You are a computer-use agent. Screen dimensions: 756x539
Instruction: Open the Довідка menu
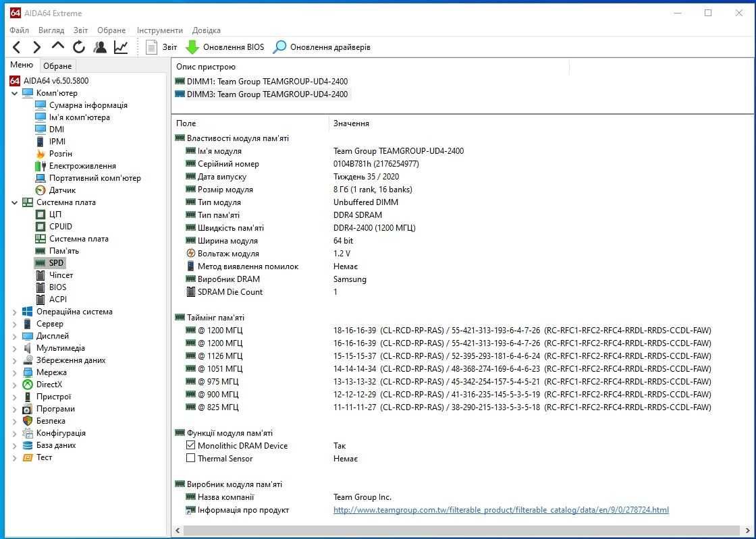click(x=207, y=30)
